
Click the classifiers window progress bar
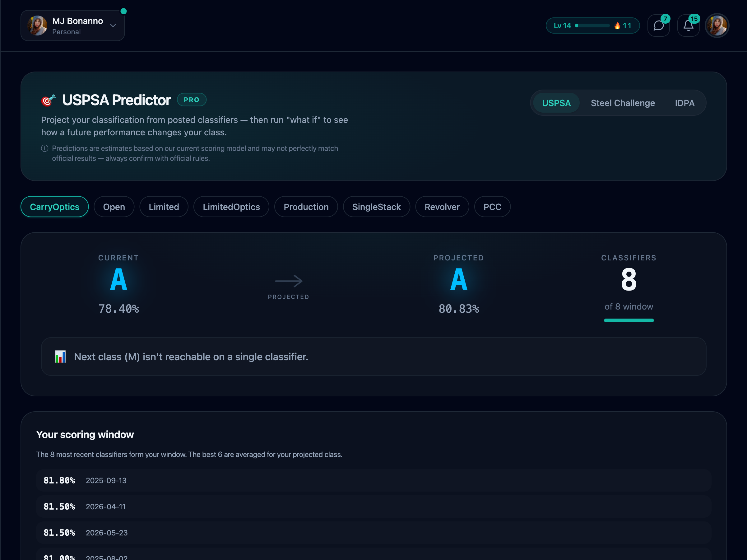[629, 320]
